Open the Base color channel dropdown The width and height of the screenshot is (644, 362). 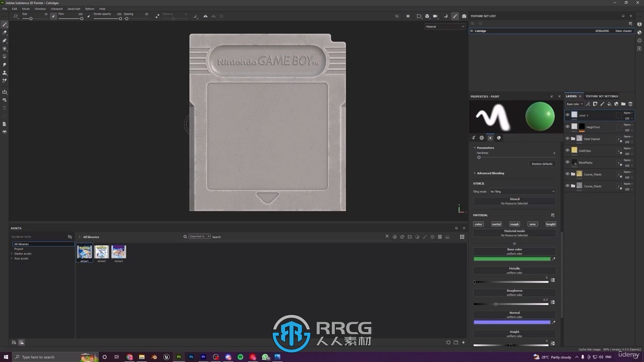click(574, 104)
